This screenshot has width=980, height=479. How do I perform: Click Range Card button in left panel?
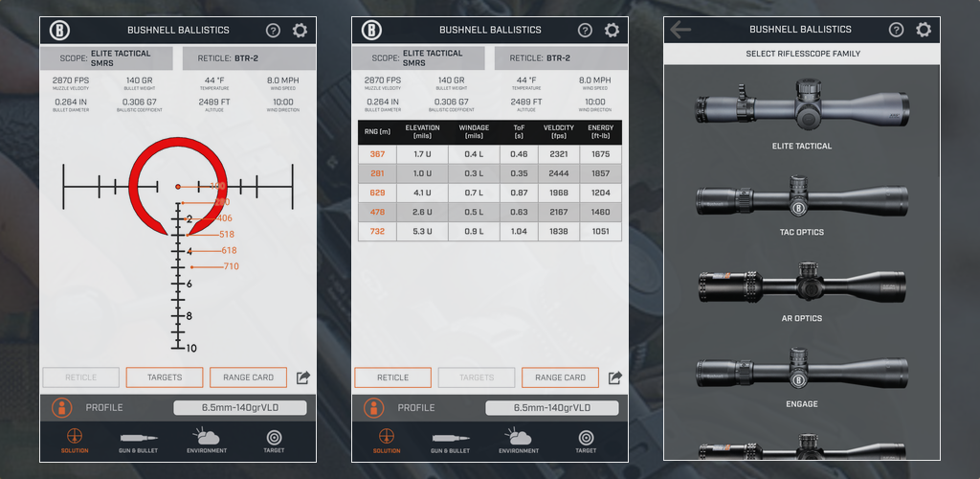click(248, 377)
